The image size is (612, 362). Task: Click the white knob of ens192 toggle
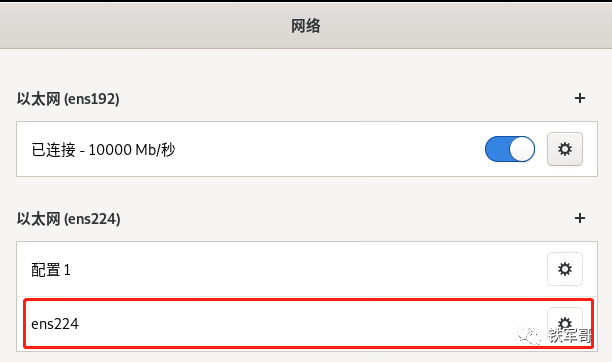point(522,149)
